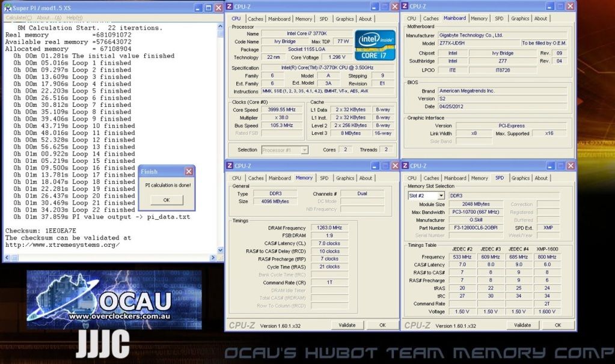Click the OCAU overclockers.com.au banner
This screenshot has width=615, height=364.
114,299
